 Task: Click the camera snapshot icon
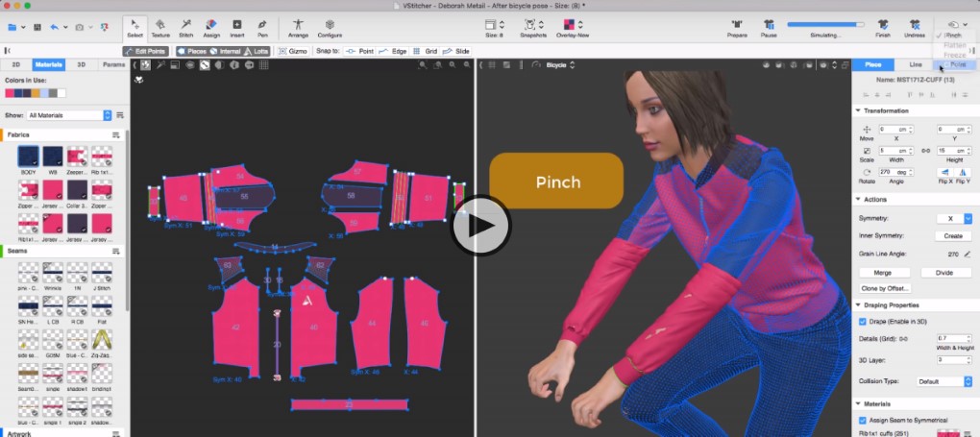(x=80, y=28)
